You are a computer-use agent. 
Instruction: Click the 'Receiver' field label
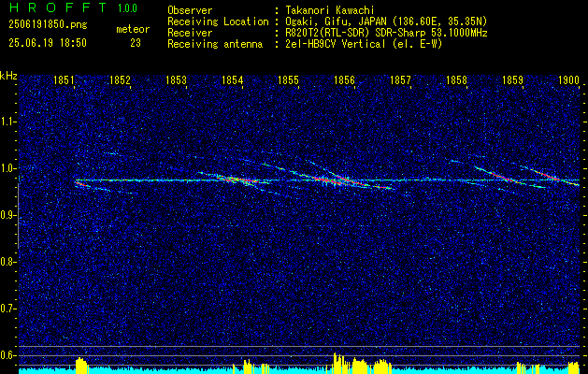point(190,33)
